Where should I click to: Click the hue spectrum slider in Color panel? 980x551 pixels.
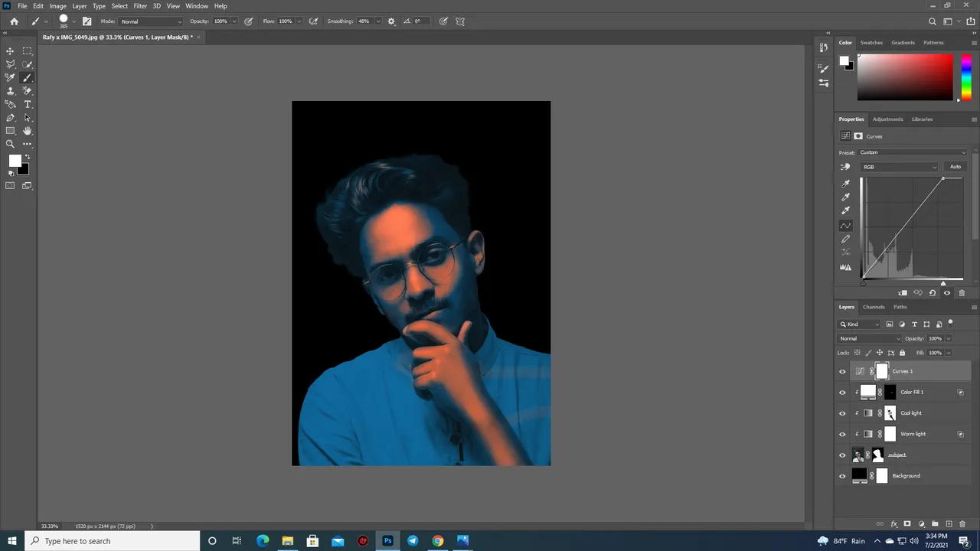tap(966, 77)
